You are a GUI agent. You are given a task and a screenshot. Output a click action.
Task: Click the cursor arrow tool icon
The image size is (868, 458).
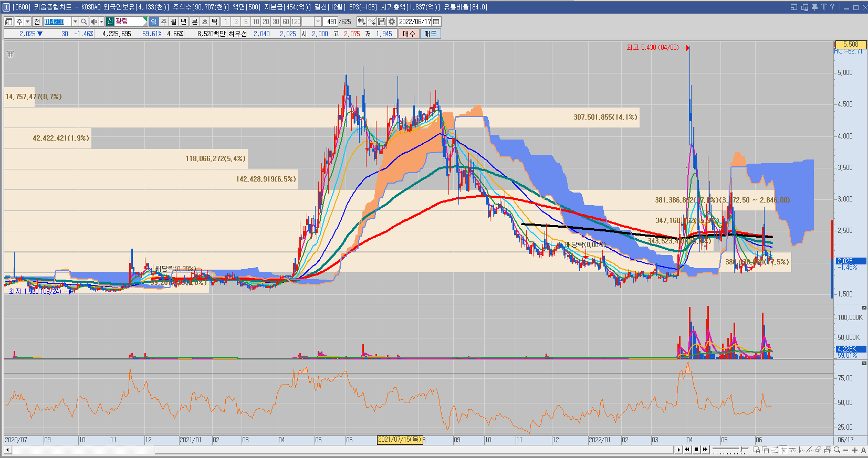783,450
